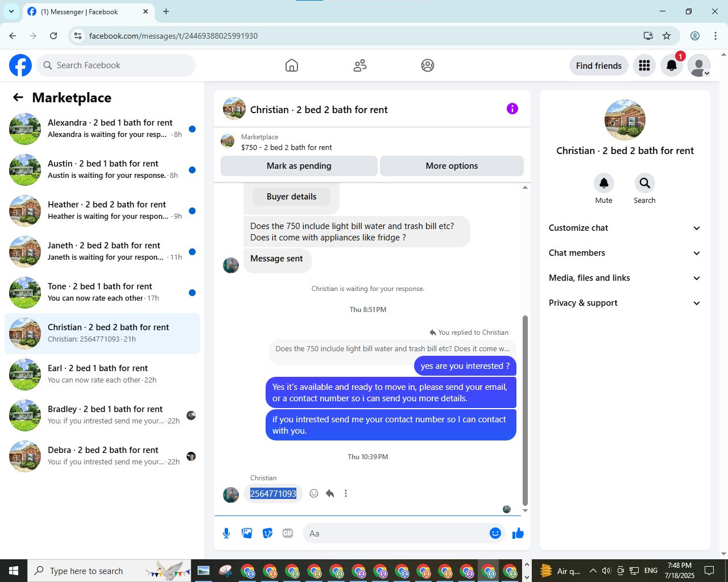Expand Customize chat section
The height and width of the screenshot is (582, 728).
click(x=624, y=228)
